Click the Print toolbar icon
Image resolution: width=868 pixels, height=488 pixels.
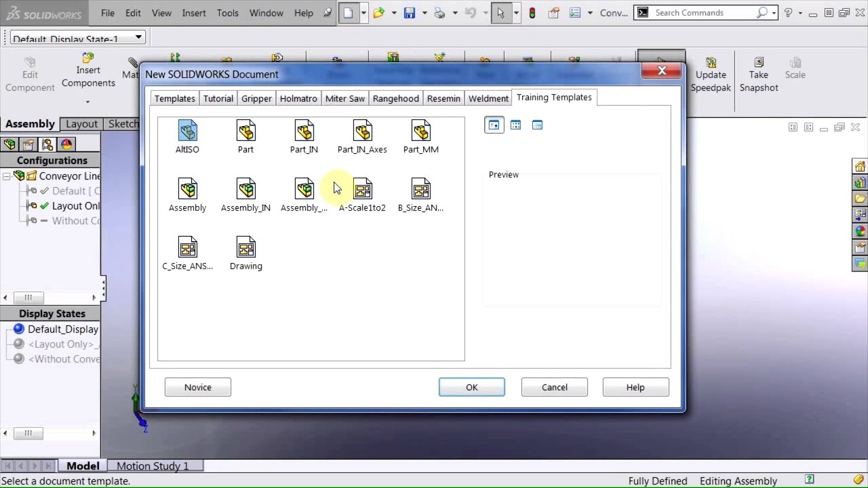pyautogui.click(x=439, y=13)
